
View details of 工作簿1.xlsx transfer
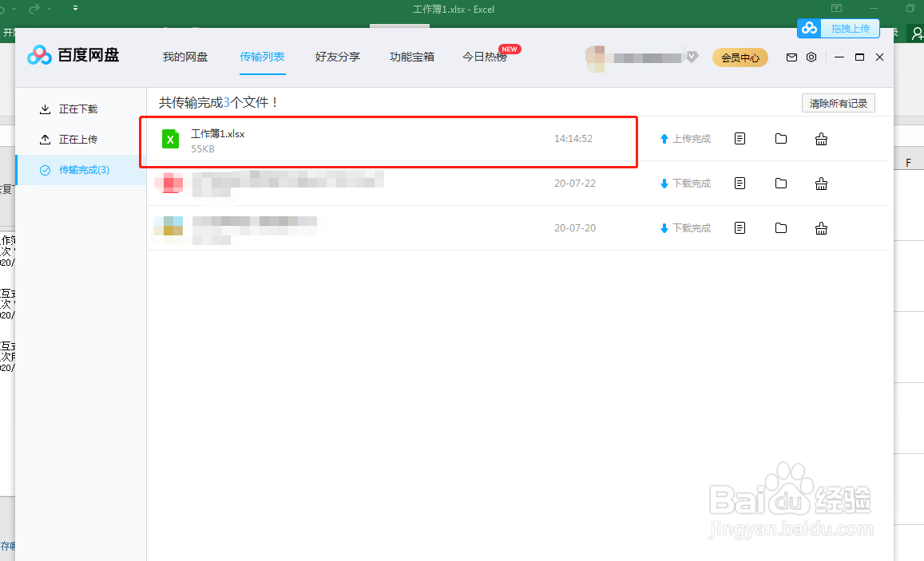tap(740, 139)
